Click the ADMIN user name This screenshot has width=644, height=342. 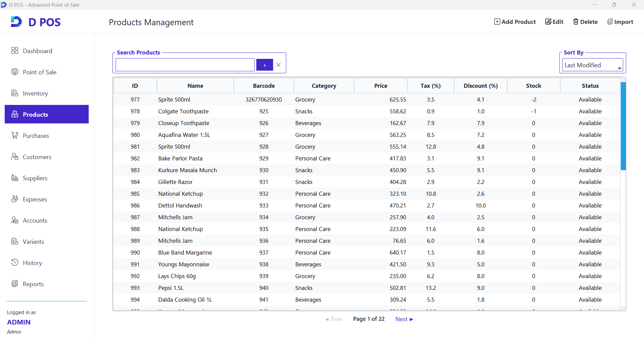pos(19,322)
